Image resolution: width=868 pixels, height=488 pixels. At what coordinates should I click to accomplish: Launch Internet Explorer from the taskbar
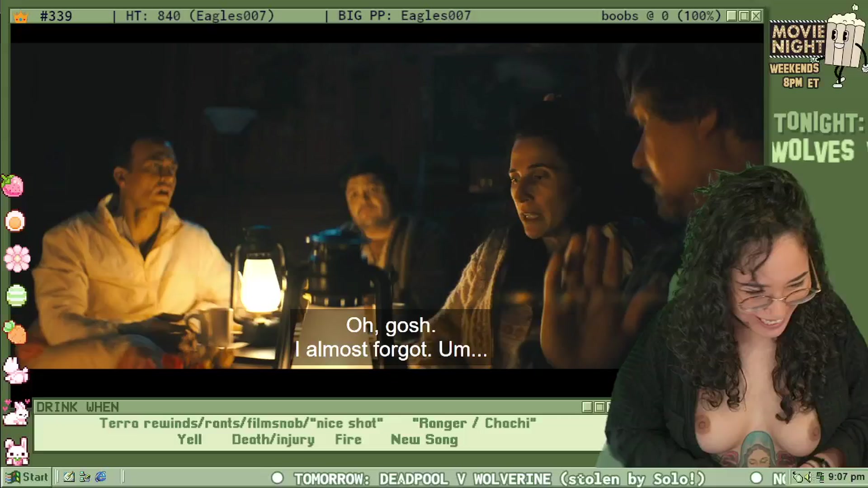[100, 477]
